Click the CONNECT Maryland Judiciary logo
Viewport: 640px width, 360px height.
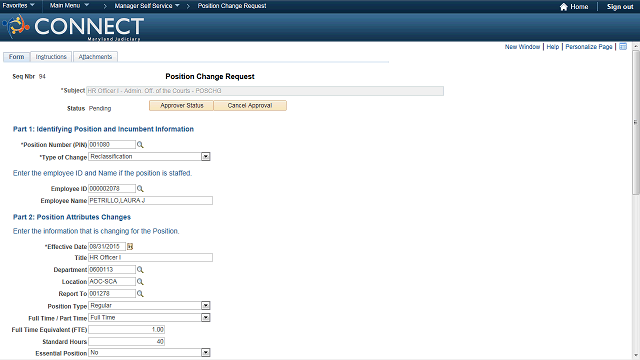(x=73, y=27)
